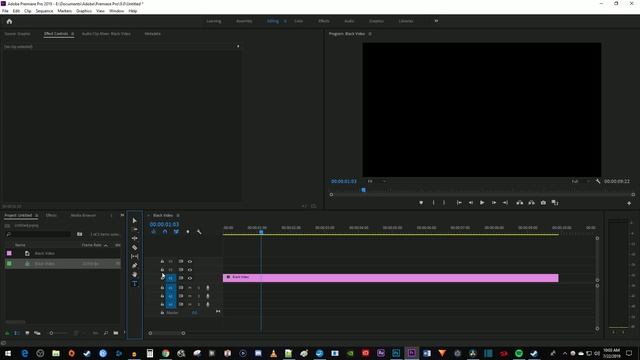
Task: Select the Track Select Forward tool
Action: tap(135, 229)
